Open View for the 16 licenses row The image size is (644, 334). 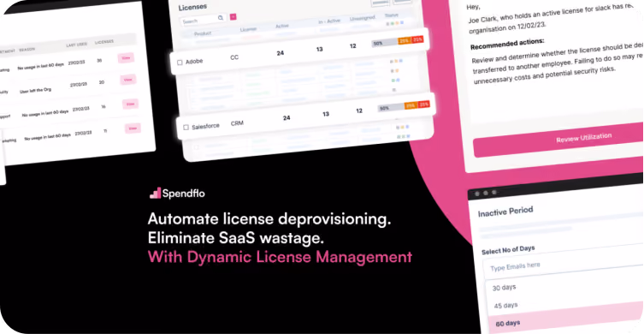tap(131, 104)
